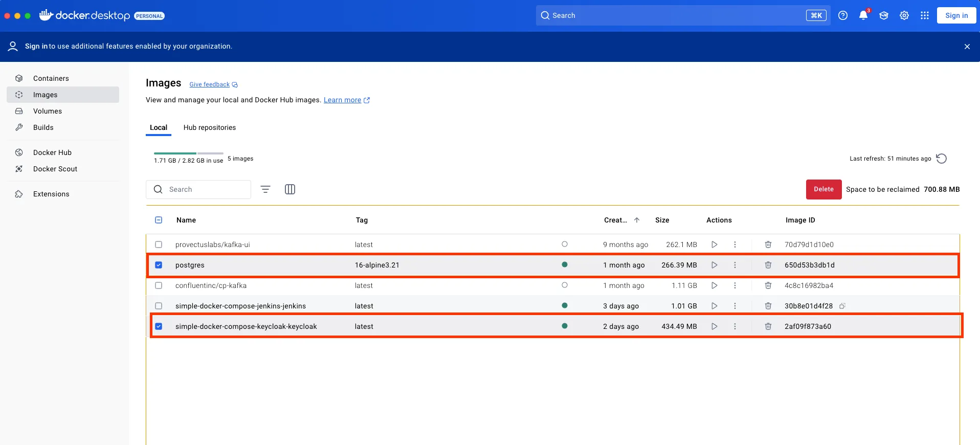Image resolution: width=980 pixels, height=445 pixels.
Task: Click the Tag column header
Action: click(x=362, y=220)
